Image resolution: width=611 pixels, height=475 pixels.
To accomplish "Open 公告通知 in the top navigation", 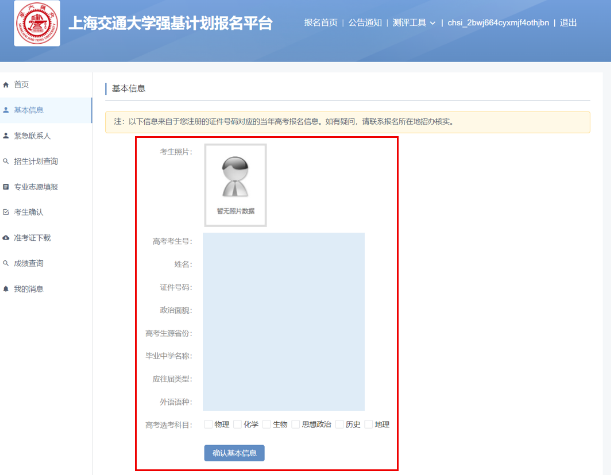I will 365,22.
